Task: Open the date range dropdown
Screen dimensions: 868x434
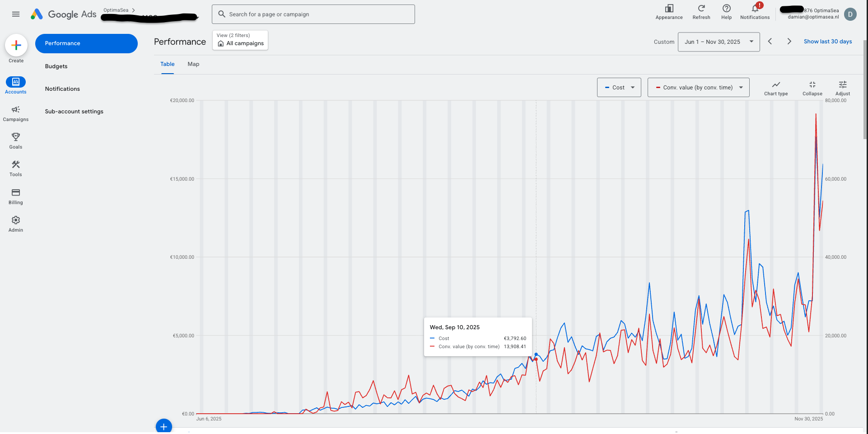Action: point(719,42)
